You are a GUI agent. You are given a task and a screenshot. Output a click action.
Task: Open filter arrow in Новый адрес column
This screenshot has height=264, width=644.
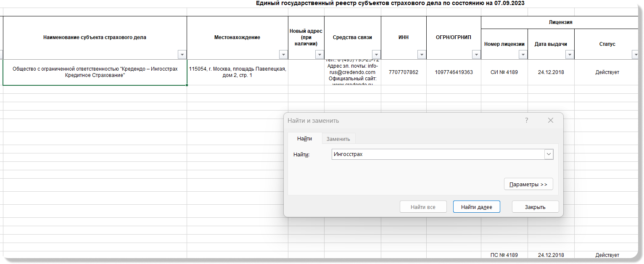(x=319, y=55)
